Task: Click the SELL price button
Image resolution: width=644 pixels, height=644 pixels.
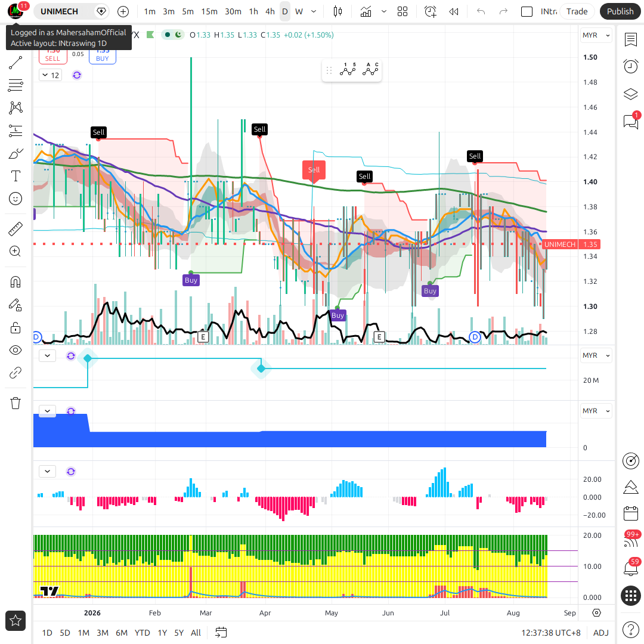Action: click(52, 55)
